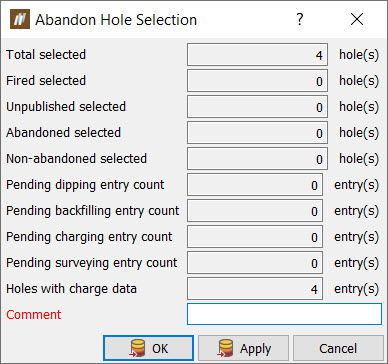Click the Fired selected count field
The width and height of the screenshot is (388, 364).
257,80
